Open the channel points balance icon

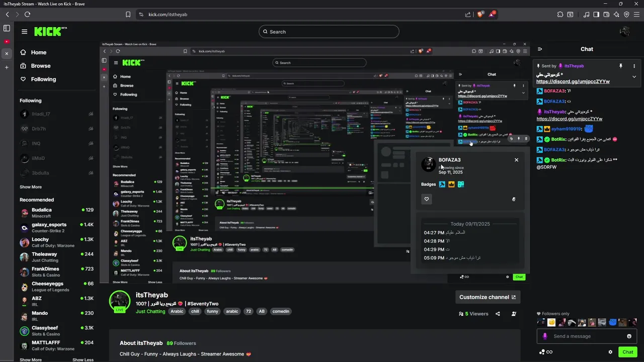coord(546,352)
